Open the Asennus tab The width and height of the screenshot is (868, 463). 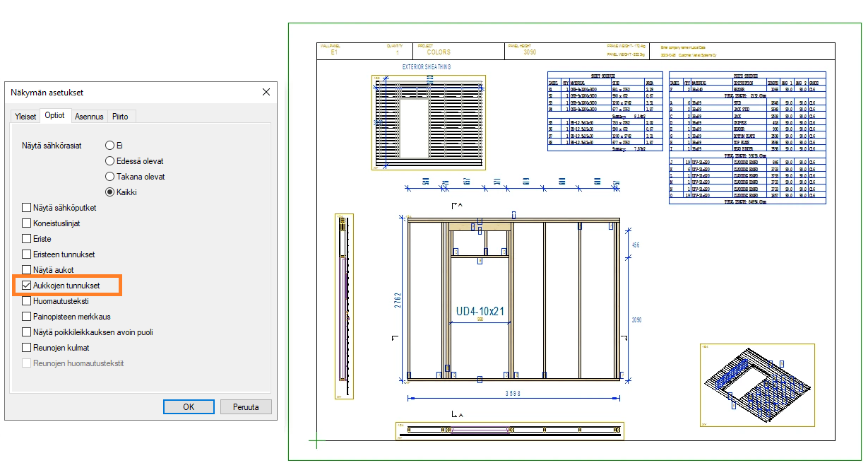coord(89,116)
